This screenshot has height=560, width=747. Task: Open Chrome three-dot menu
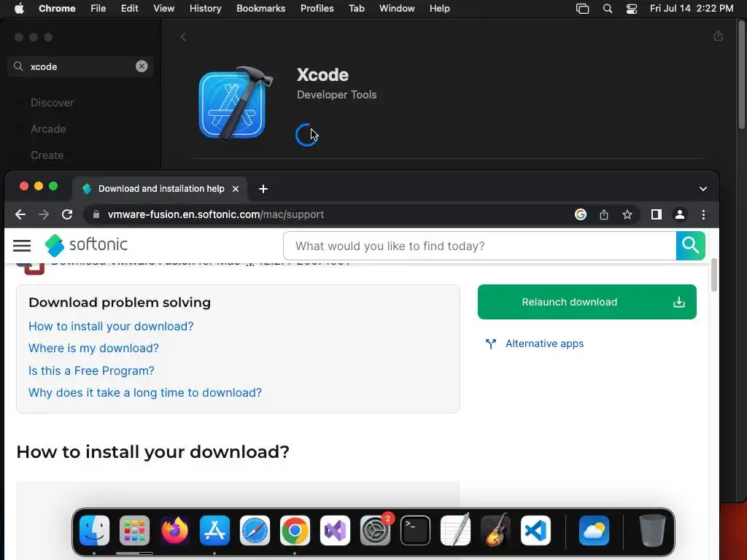tap(704, 215)
